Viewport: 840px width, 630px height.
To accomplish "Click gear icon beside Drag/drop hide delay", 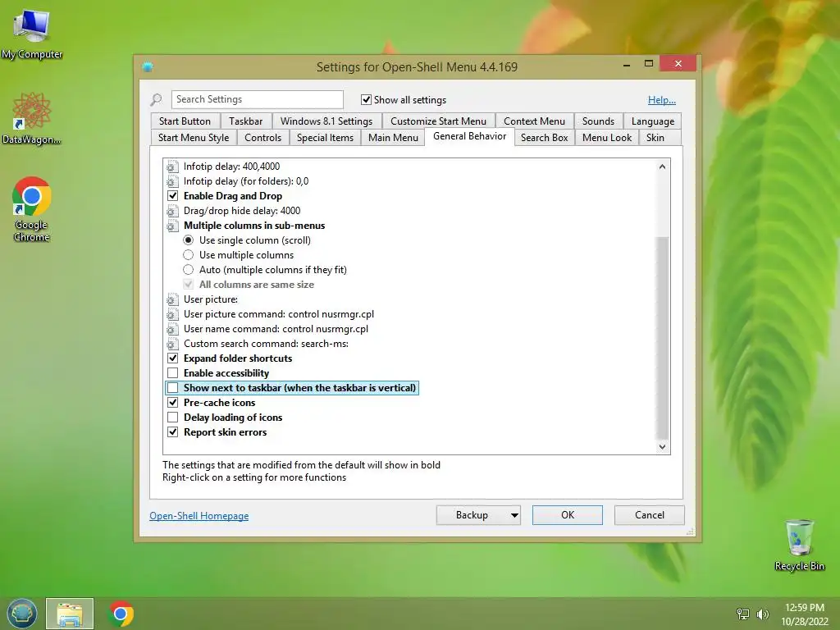I will (172, 211).
